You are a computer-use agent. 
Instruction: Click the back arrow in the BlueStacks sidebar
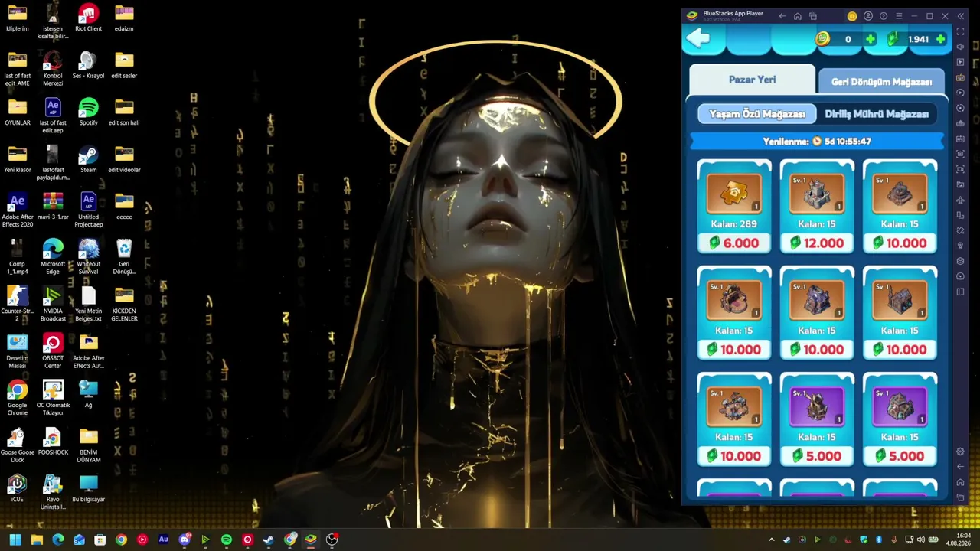point(961,467)
